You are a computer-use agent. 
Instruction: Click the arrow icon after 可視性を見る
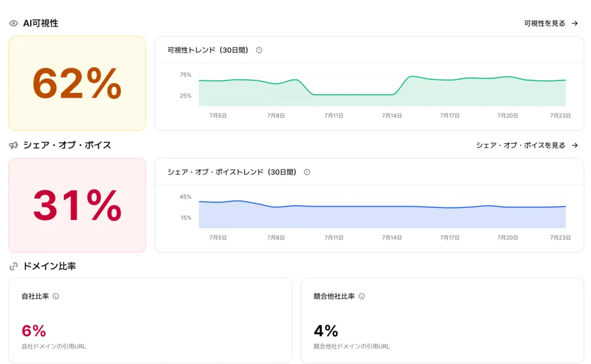click(575, 24)
